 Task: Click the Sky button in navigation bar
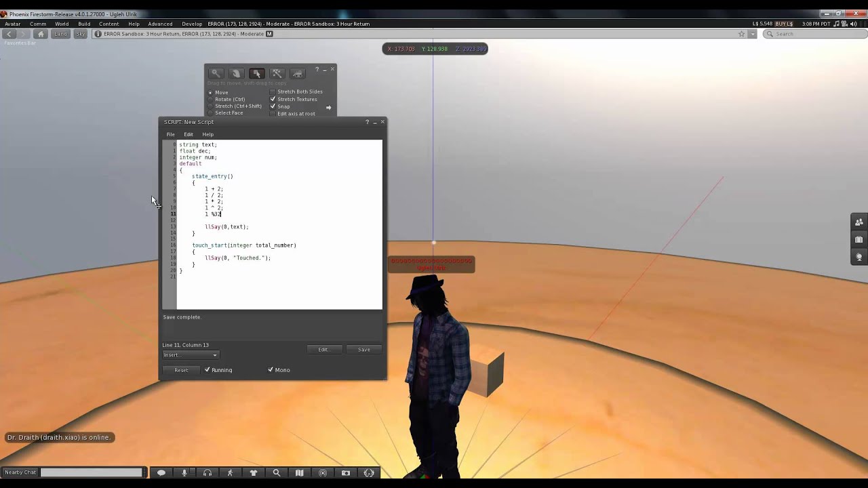pos(81,34)
